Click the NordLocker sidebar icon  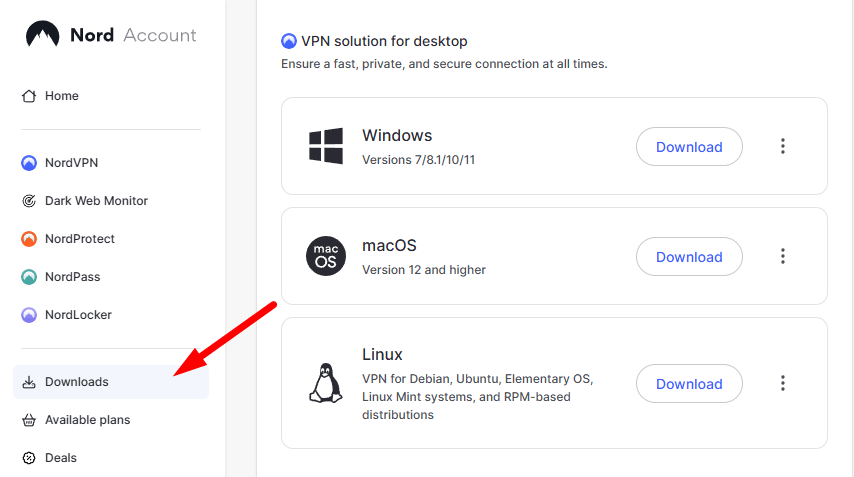(x=29, y=315)
